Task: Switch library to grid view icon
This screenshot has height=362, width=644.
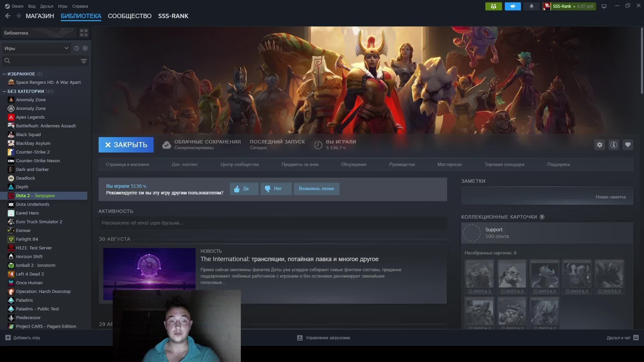Action: point(84,33)
